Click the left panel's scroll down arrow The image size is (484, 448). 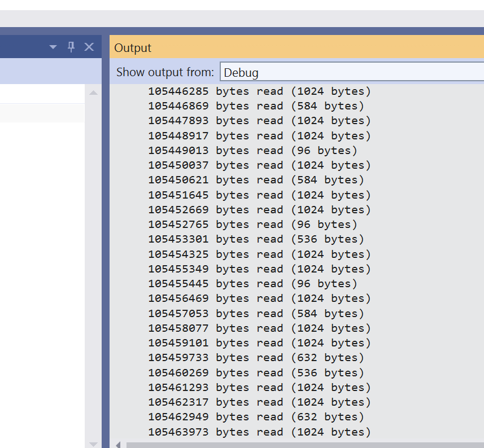[93, 444]
